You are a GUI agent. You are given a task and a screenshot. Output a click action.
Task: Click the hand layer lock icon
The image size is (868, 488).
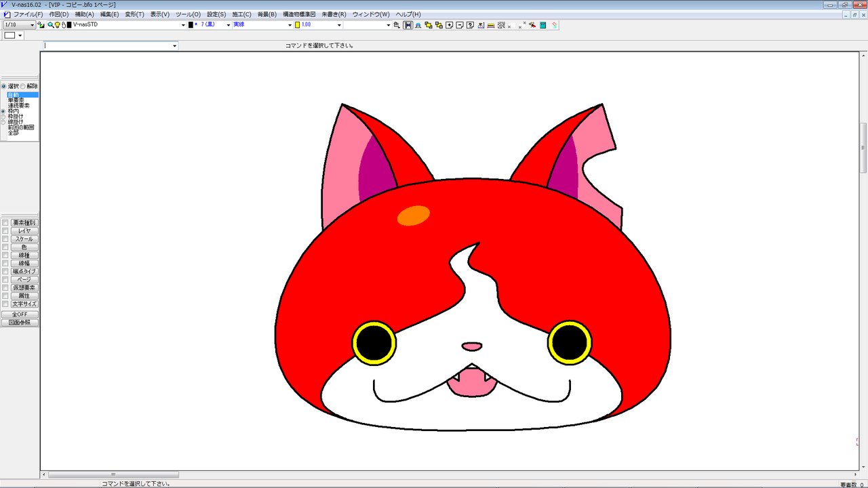coord(63,25)
